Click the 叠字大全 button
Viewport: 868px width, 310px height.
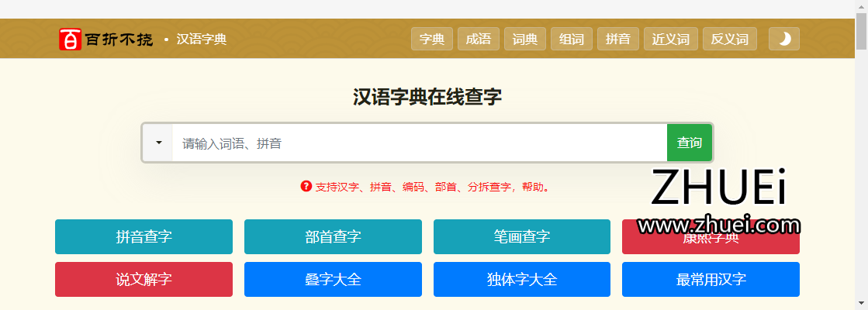coord(333,280)
